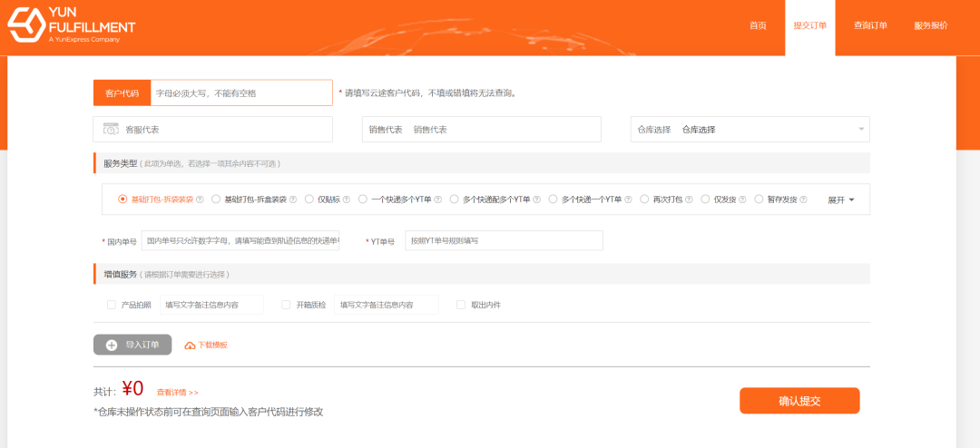Enable the 开箱质检 checkbox
This screenshot has height=448, width=980.
(x=286, y=305)
